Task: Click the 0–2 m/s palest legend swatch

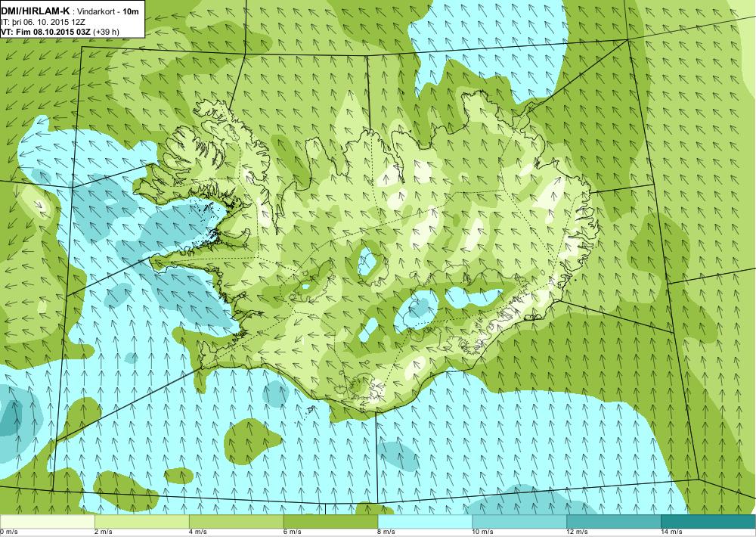Action: coord(47,522)
